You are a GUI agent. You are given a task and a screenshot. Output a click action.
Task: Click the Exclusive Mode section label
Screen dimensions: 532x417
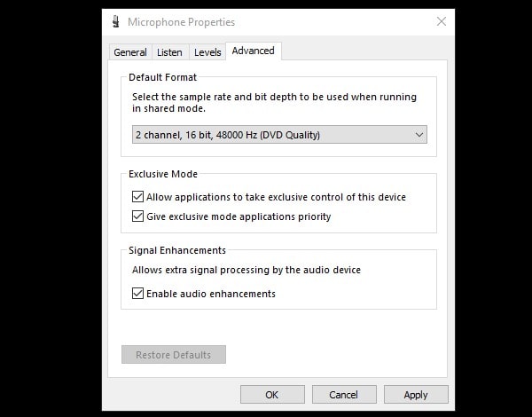click(163, 174)
